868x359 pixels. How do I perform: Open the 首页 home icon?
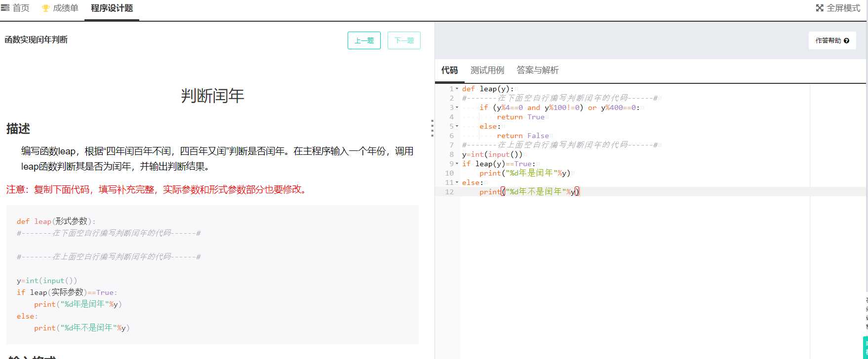coord(5,8)
